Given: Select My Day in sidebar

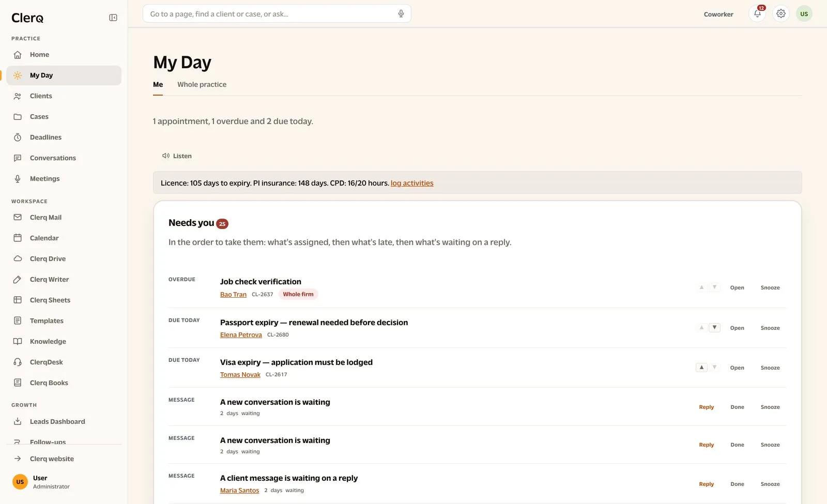Looking at the screenshot, I should coord(64,75).
